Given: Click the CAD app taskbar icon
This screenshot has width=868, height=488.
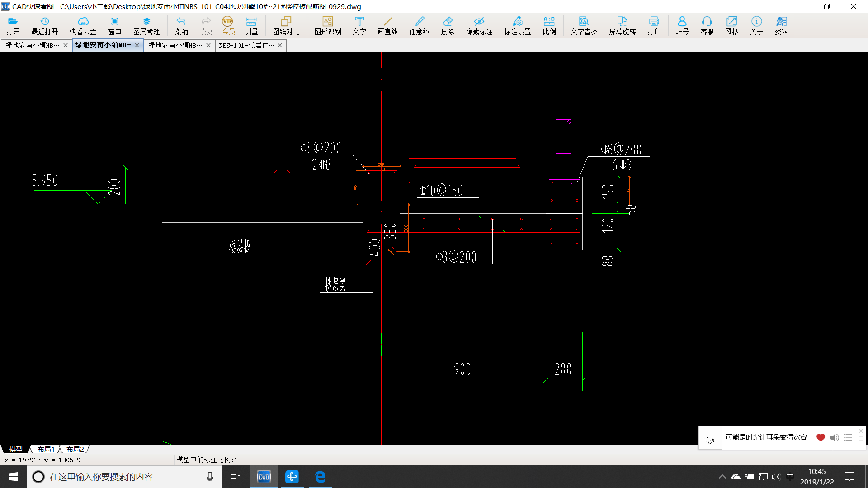Looking at the screenshot, I should [x=264, y=477].
